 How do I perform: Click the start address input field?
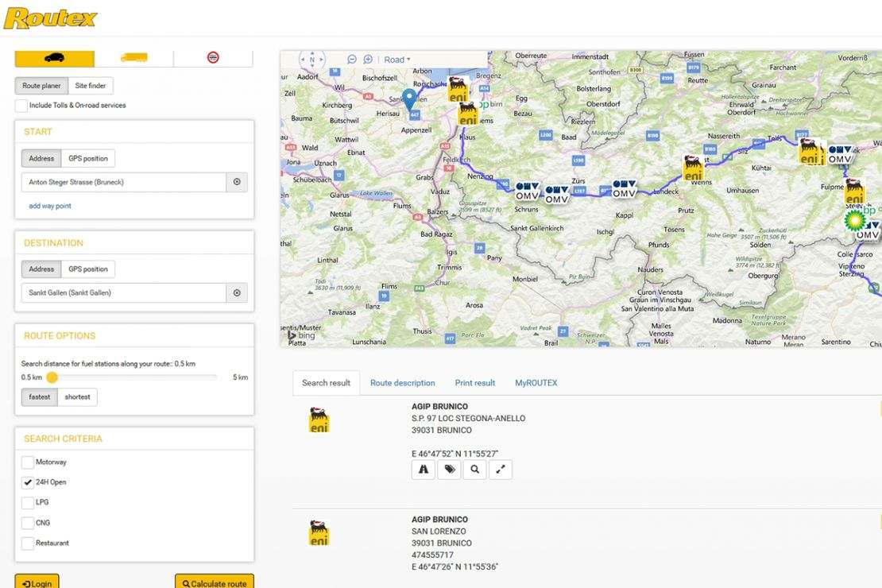[124, 182]
